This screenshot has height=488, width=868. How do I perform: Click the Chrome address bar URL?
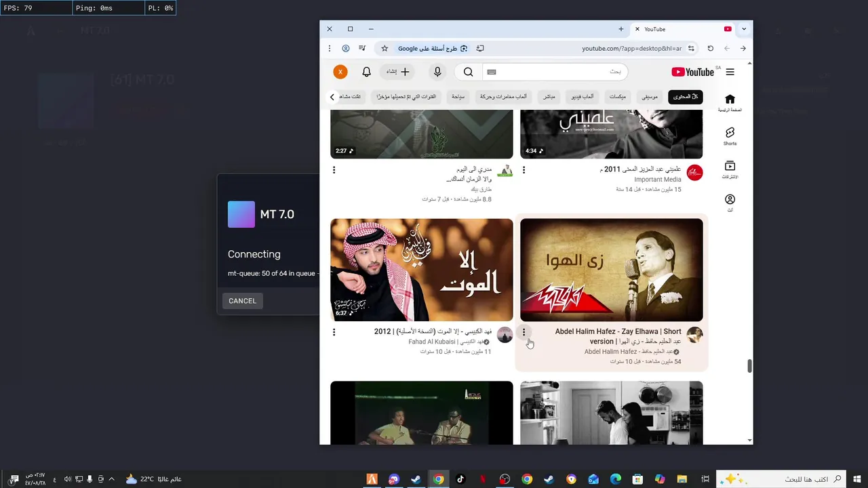(631, 48)
